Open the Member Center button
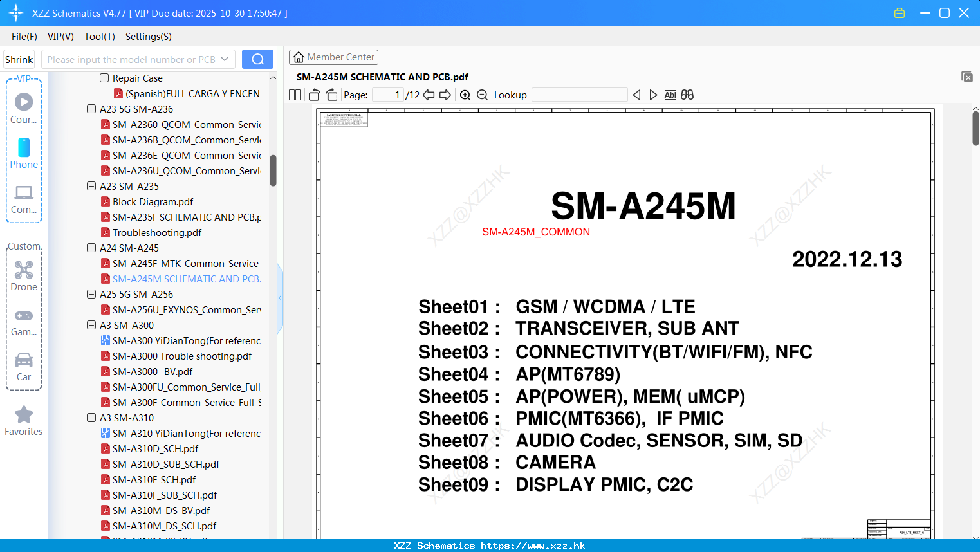The image size is (980, 552). pos(333,57)
